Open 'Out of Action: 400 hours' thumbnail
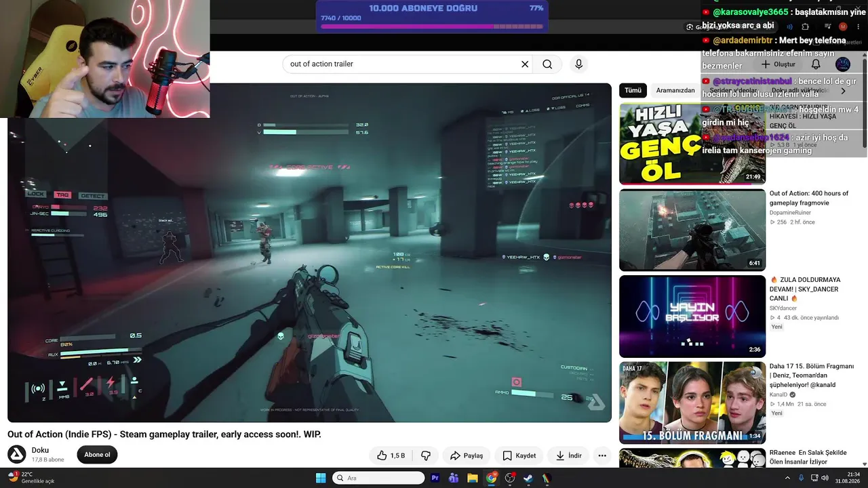868x488 pixels. coord(692,230)
